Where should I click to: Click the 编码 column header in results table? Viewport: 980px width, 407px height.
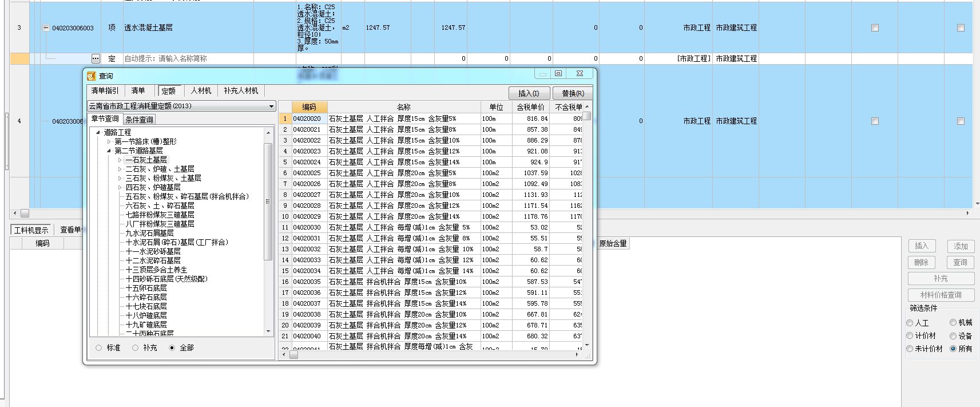tap(310, 107)
